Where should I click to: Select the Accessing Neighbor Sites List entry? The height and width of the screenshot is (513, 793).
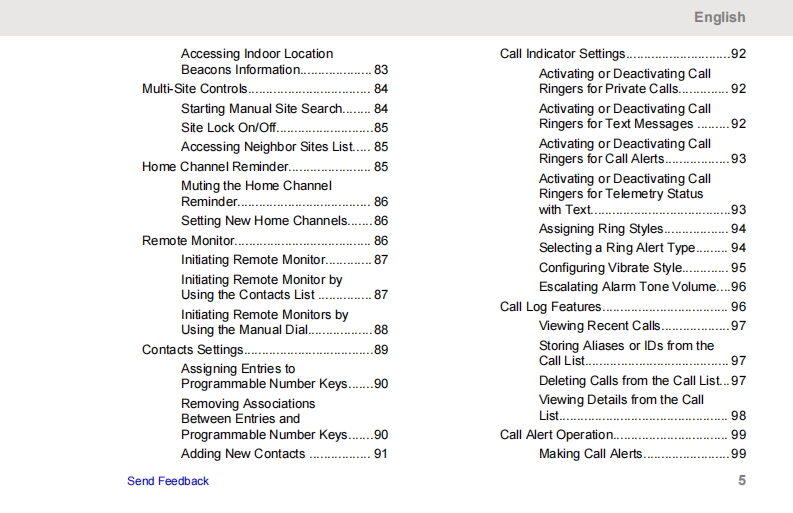pyautogui.click(x=267, y=147)
